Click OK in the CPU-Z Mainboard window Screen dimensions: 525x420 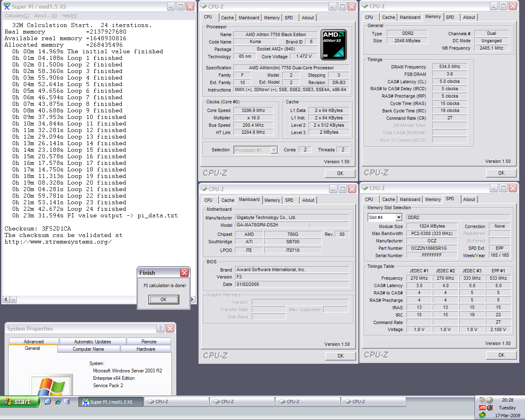pos(340,356)
